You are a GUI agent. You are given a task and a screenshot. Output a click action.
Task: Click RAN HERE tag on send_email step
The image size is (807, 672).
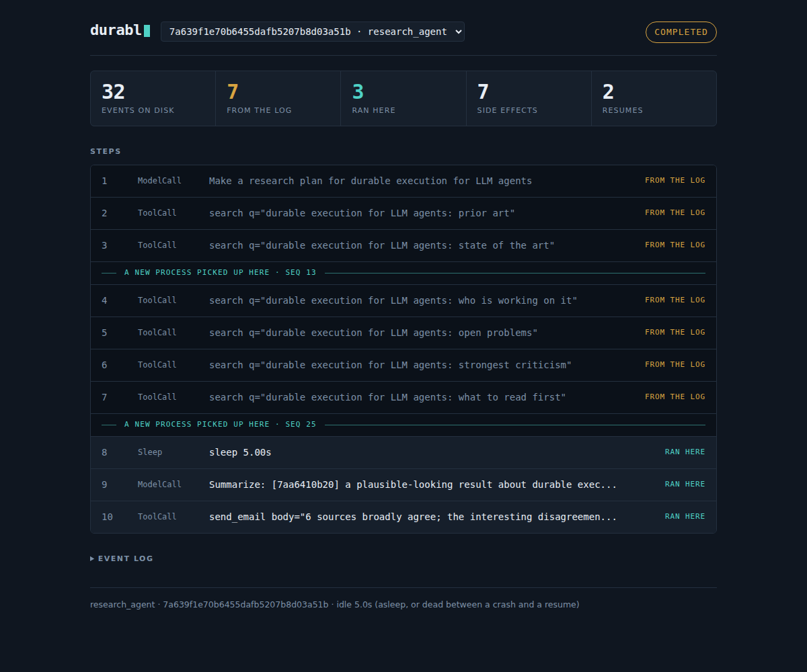coord(685,516)
